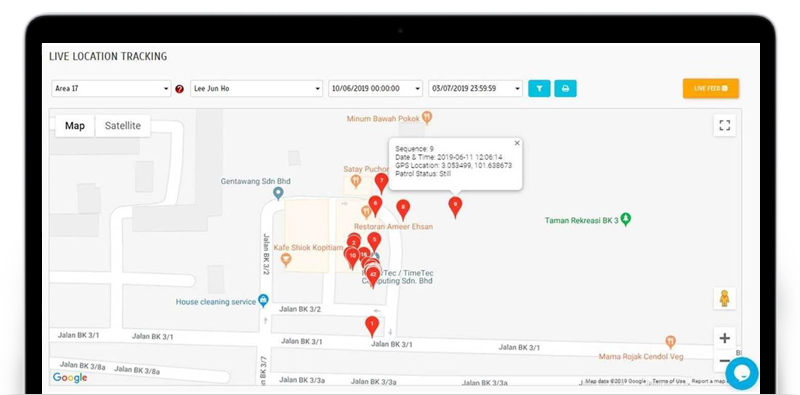
Task: Open the 03/07/2019 end date dropdown
Action: 476,88
